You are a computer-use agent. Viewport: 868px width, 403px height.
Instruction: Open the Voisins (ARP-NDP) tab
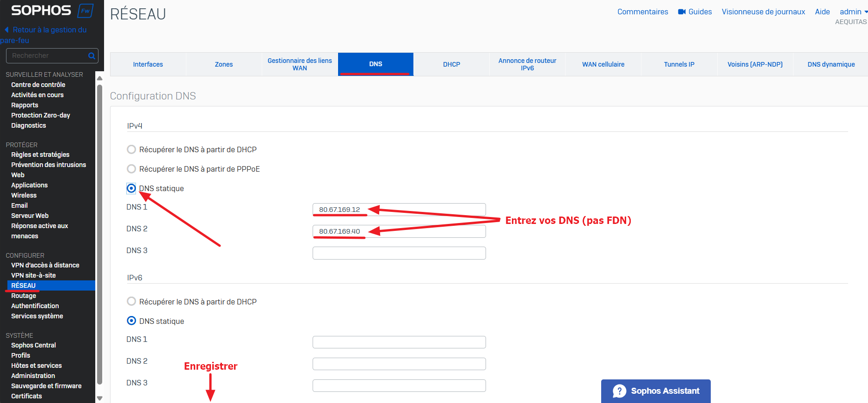click(755, 64)
